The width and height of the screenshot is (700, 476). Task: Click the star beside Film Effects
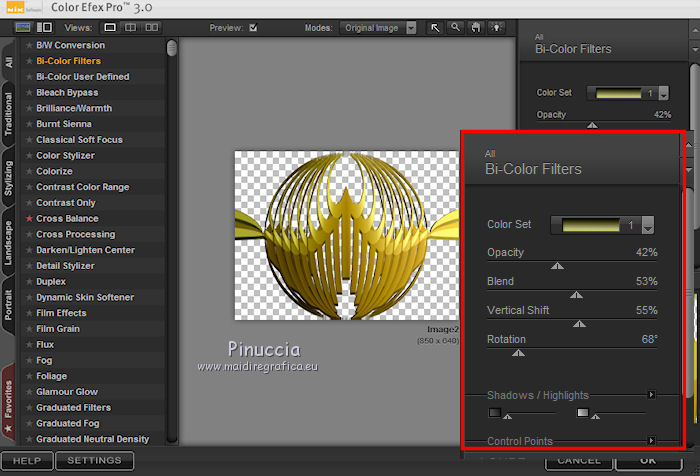coord(29,313)
